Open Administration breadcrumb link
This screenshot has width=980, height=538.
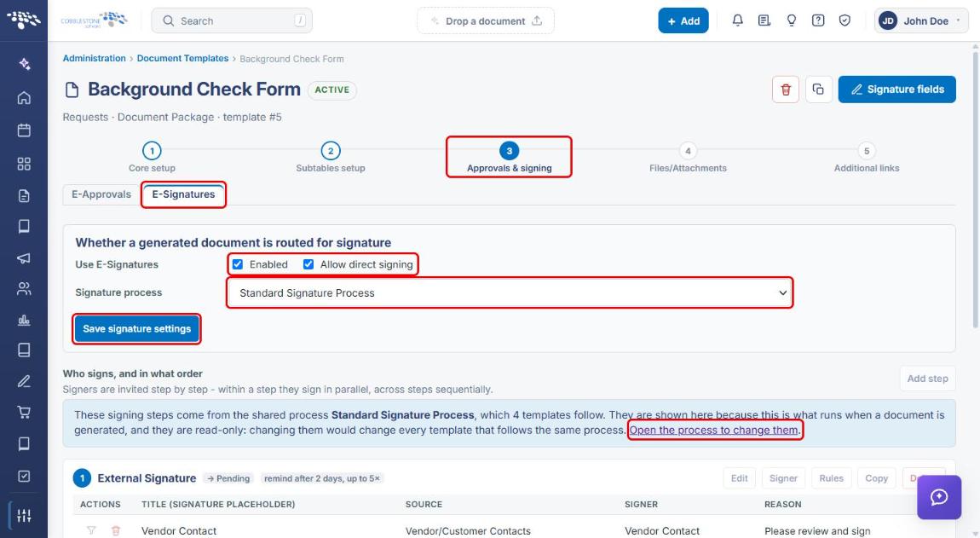[95, 58]
